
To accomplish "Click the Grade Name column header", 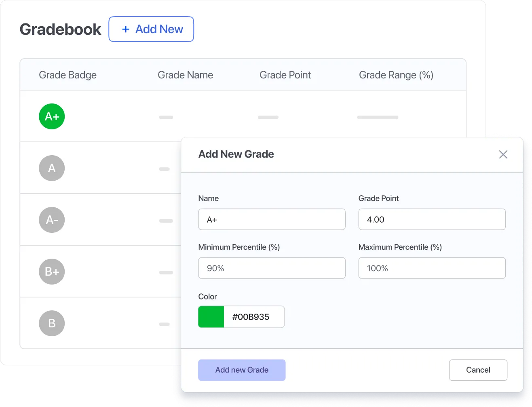I will 185,75.
